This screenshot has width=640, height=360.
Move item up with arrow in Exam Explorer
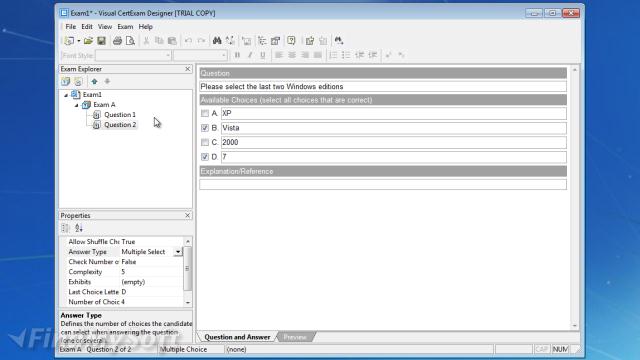click(94, 81)
